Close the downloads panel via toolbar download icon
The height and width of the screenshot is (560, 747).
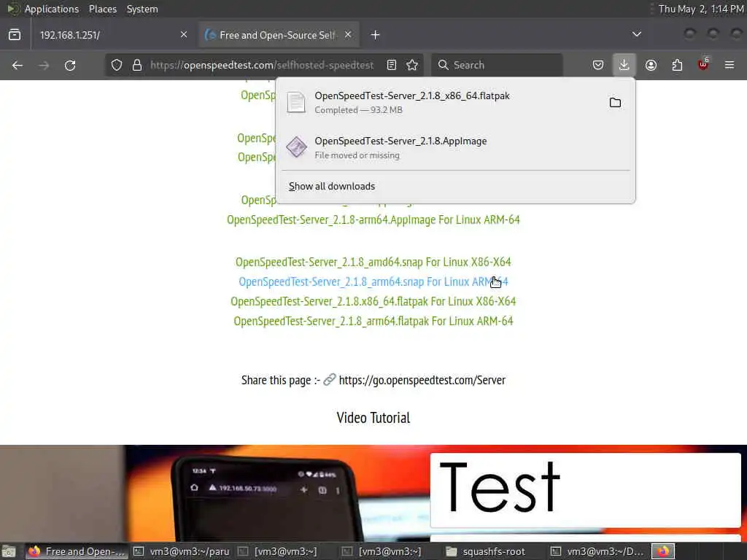624,65
